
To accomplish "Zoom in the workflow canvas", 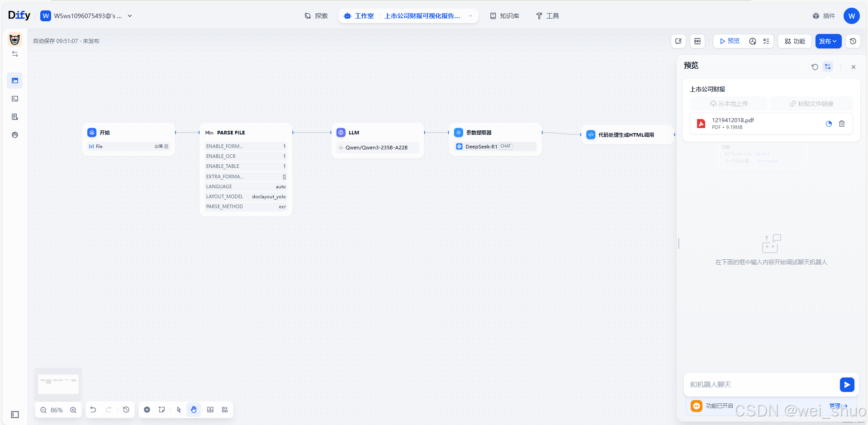I will 73,410.
